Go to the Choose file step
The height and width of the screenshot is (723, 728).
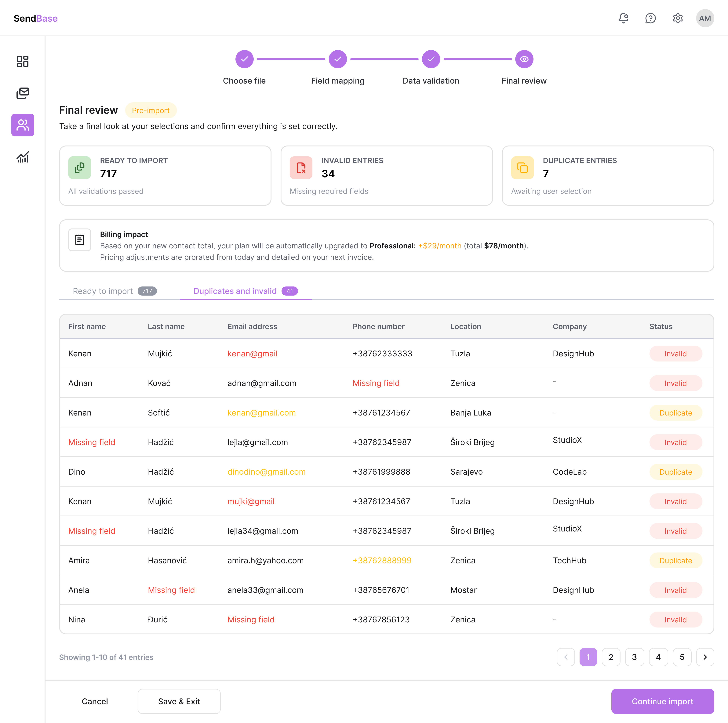click(x=244, y=59)
